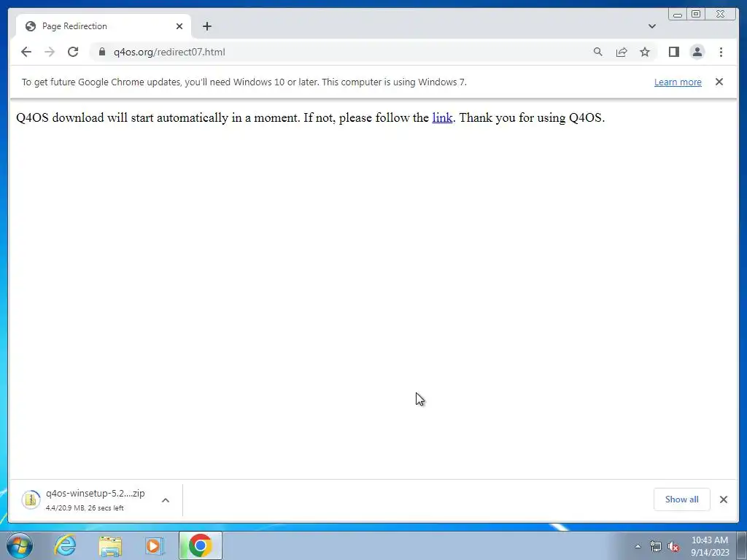Close the Page Redirection tab
This screenshot has height=560, width=747.
pos(179,26)
